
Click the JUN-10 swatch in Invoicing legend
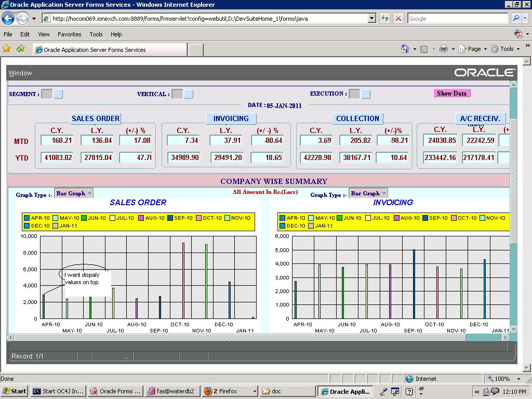click(x=340, y=218)
